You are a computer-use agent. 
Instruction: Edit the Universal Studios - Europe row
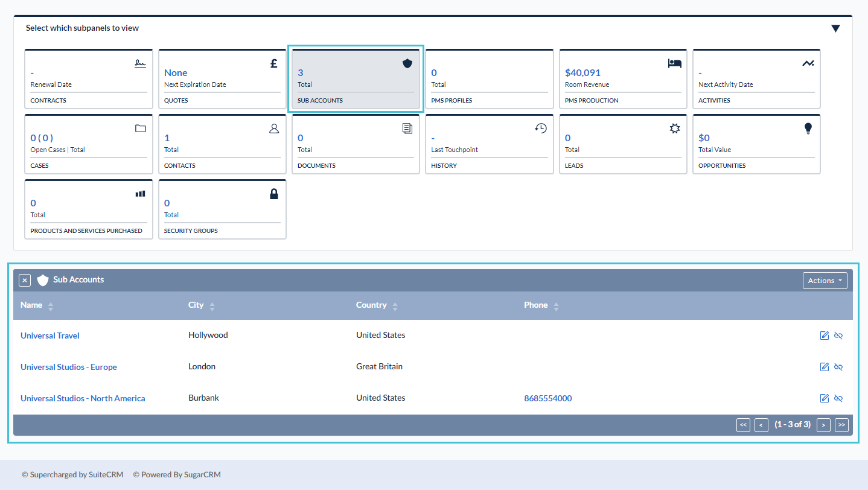(825, 367)
